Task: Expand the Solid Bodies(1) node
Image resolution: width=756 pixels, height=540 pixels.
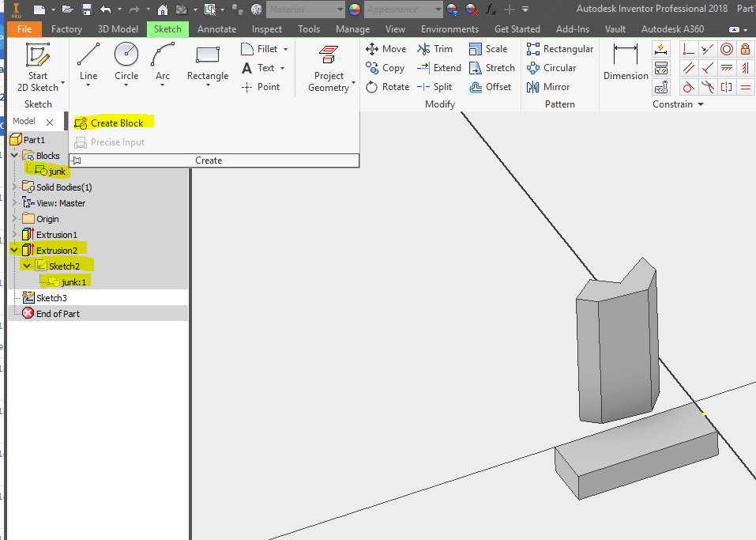Action: [x=14, y=187]
